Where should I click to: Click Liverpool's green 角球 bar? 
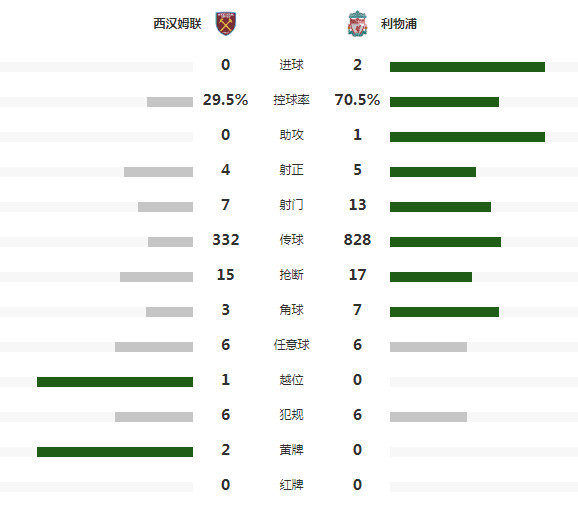(x=444, y=312)
